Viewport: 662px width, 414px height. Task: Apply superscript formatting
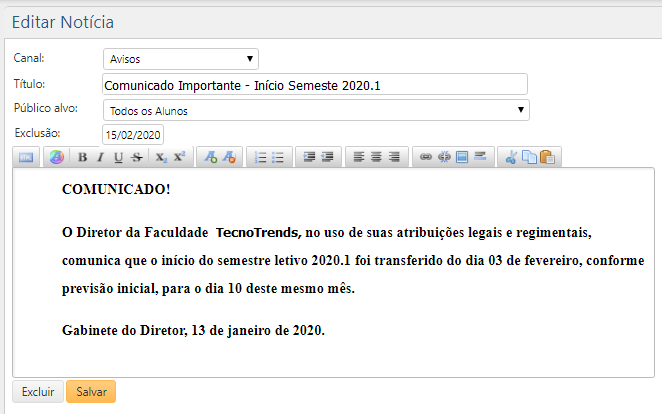point(179,157)
